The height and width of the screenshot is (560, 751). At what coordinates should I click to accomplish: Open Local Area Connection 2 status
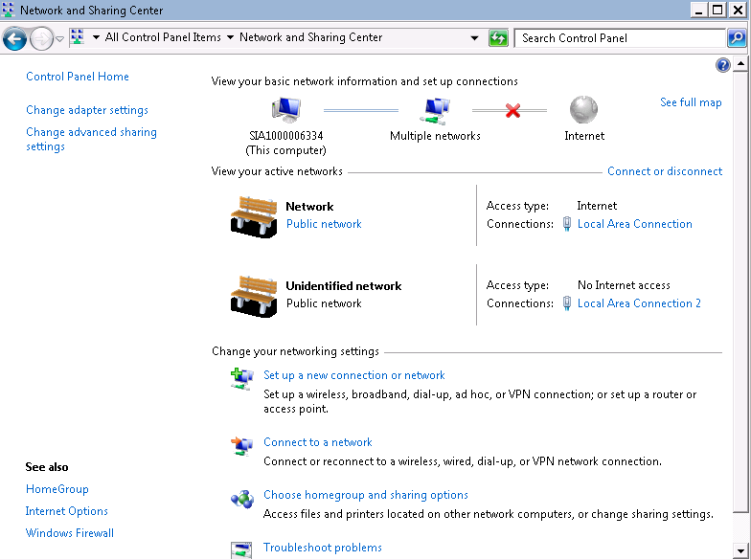[x=639, y=303]
